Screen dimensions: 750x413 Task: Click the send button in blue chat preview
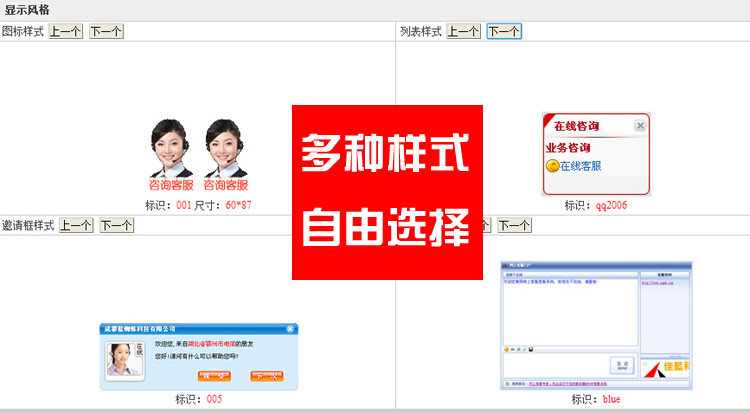click(622, 366)
